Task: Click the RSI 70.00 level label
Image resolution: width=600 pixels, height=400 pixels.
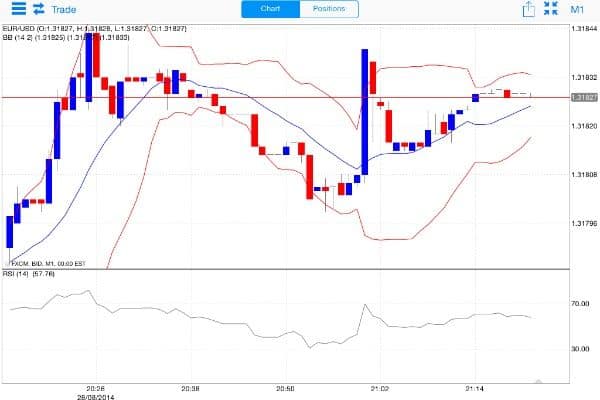Action: tap(580, 304)
